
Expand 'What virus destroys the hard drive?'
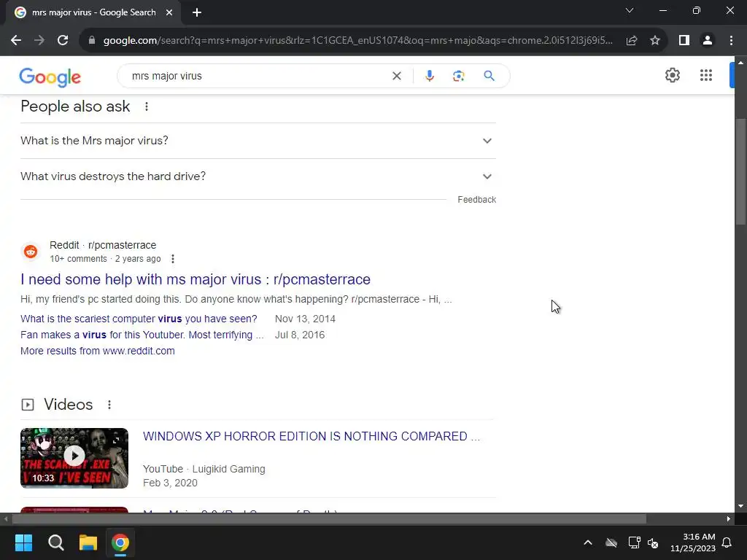coord(258,176)
